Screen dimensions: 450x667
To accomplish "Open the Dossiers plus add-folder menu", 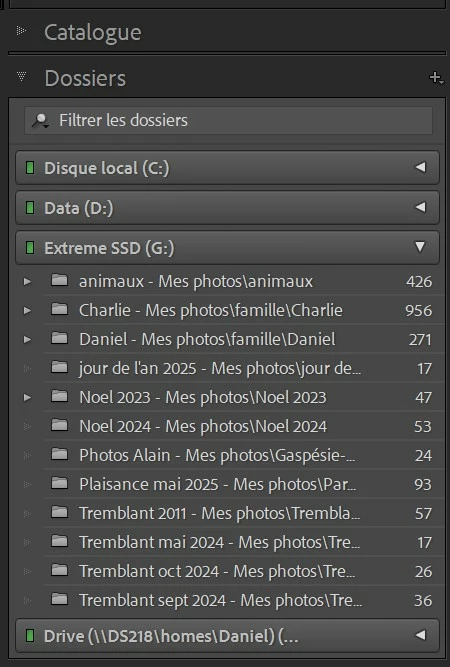I will [x=436, y=78].
